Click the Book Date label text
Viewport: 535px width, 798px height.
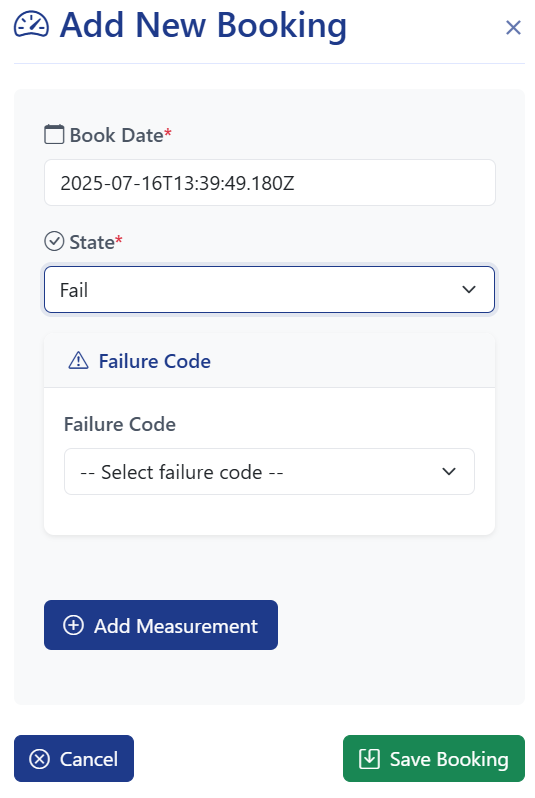[x=117, y=135]
